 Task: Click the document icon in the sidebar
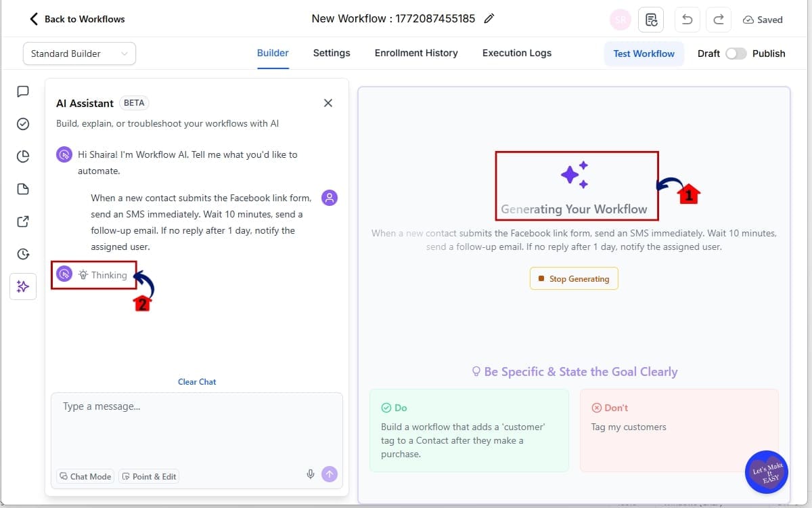click(x=23, y=188)
